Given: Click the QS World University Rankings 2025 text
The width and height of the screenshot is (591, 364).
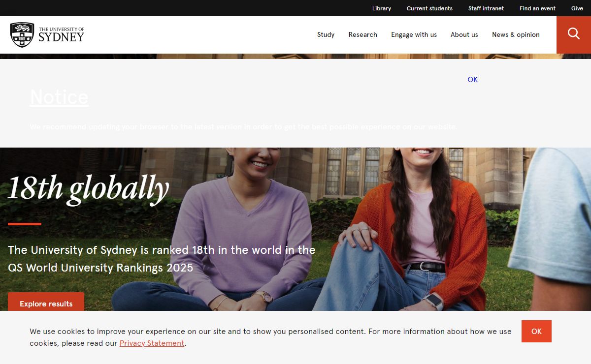Looking at the screenshot, I should coord(100,268).
